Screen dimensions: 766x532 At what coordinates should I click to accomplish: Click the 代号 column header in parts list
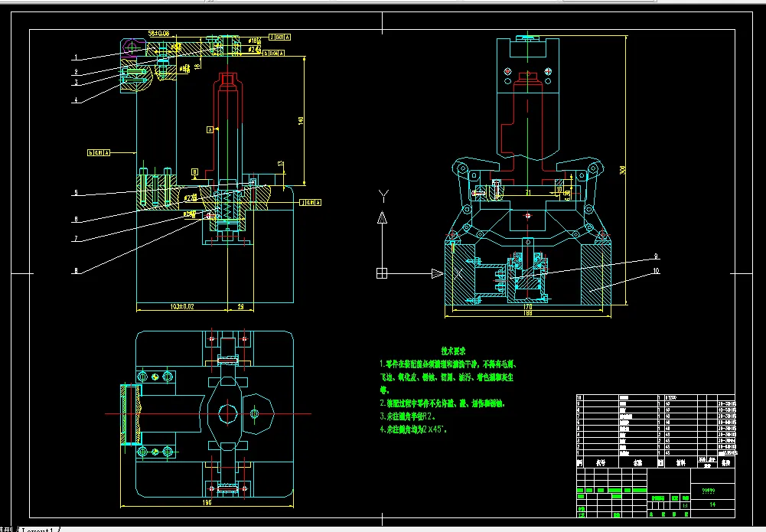601,462
